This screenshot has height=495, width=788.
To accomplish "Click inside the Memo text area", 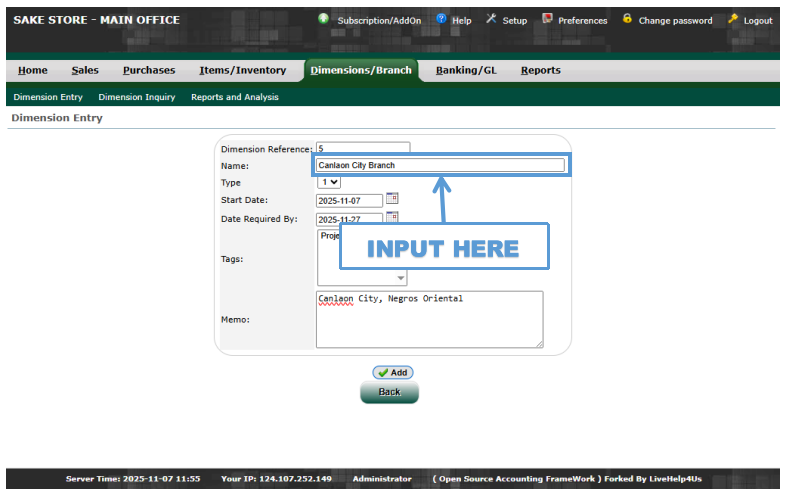I will click(429, 320).
